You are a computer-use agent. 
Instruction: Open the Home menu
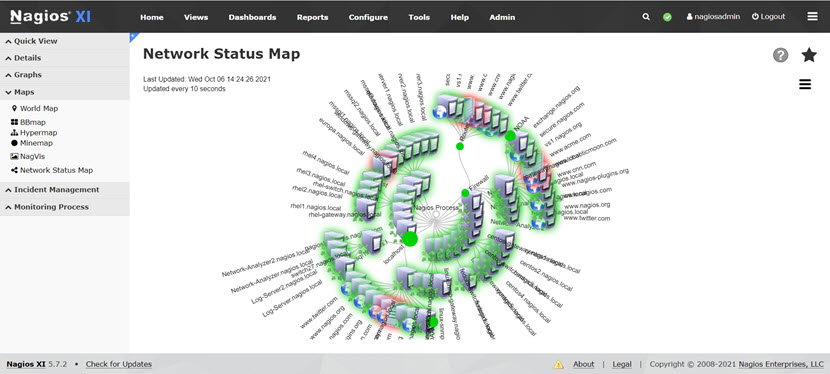pyautogui.click(x=151, y=17)
